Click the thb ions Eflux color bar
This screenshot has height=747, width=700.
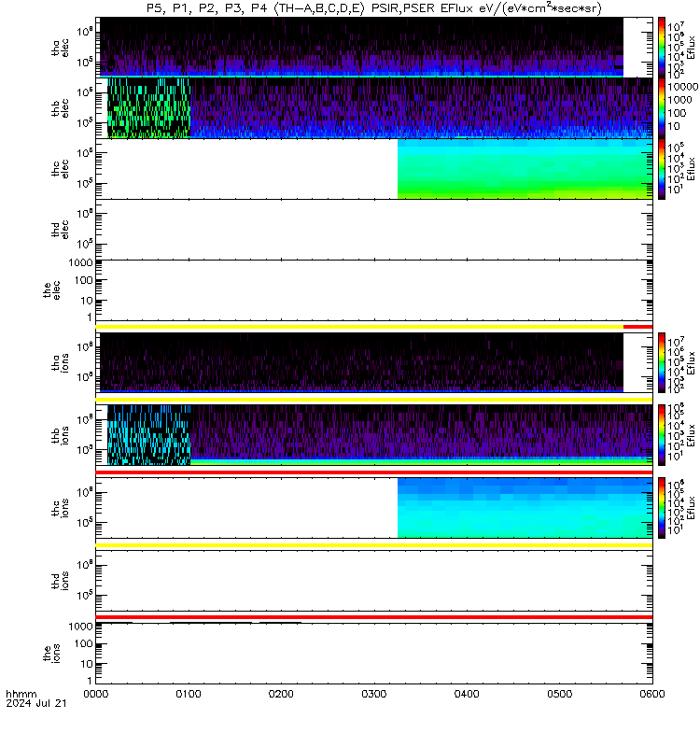(662, 435)
